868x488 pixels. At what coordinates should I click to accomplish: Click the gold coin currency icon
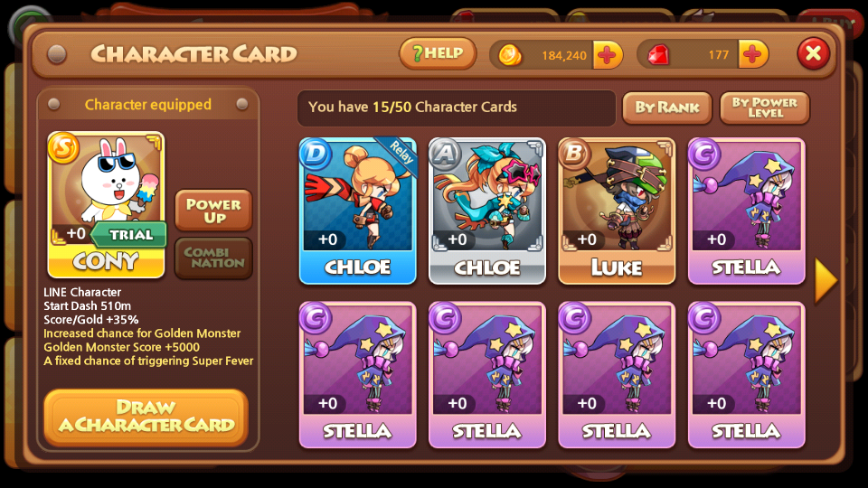[510, 55]
